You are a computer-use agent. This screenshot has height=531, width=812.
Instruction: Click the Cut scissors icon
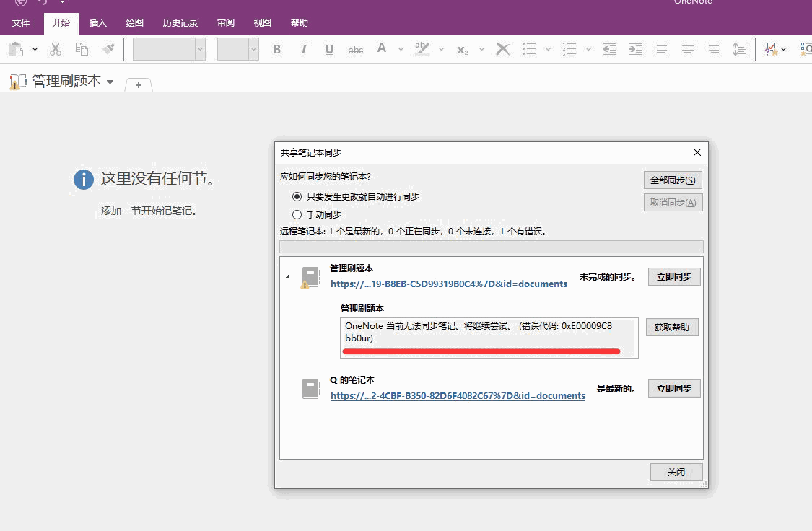click(x=56, y=49)
